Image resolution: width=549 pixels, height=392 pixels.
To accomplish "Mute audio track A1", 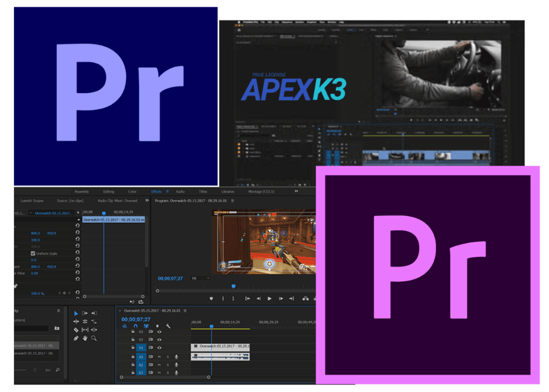I will pyautogui.click(x=159, y=357).
